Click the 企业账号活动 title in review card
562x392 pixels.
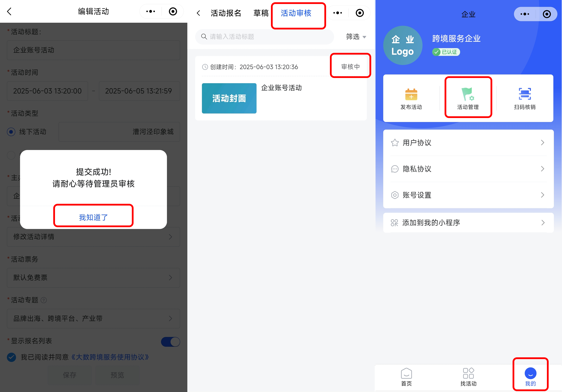pyautogui.click(x=281, y=88)
